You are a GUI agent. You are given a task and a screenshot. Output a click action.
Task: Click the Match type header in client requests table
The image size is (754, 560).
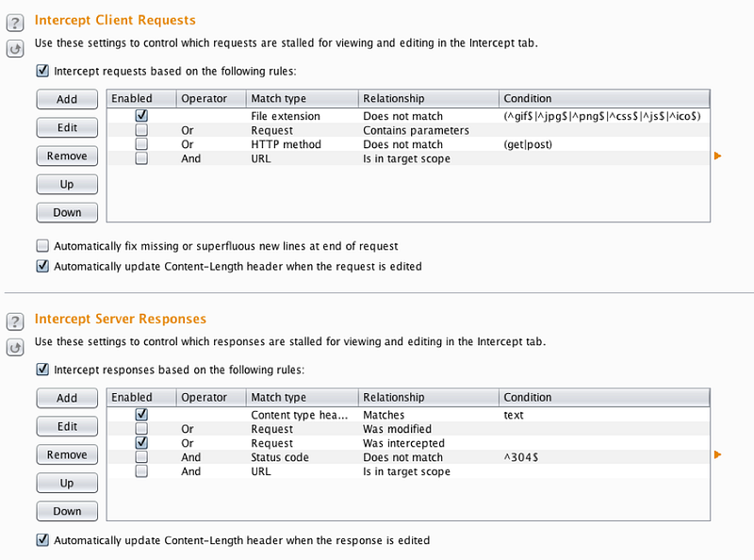(302, 99)
